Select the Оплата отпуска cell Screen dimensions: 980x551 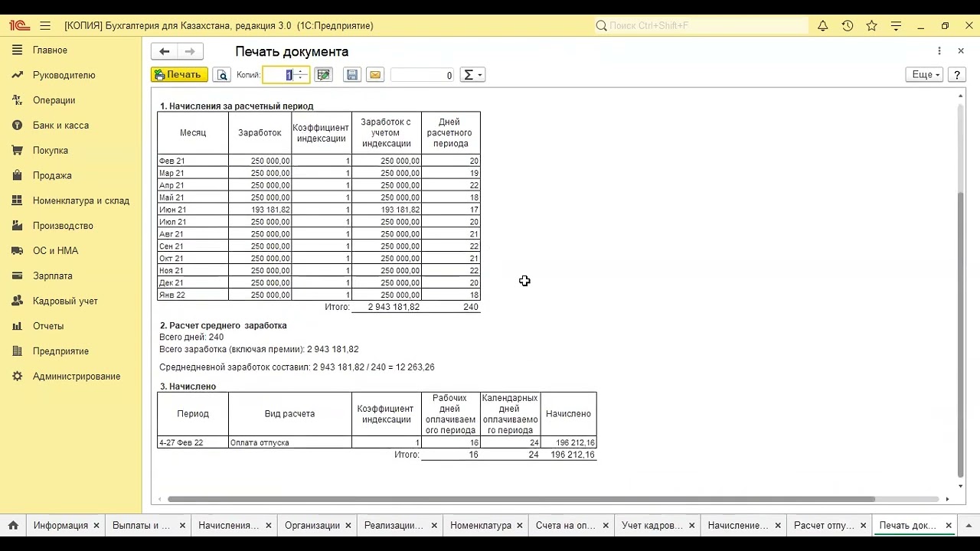click(x=290, y=442)
